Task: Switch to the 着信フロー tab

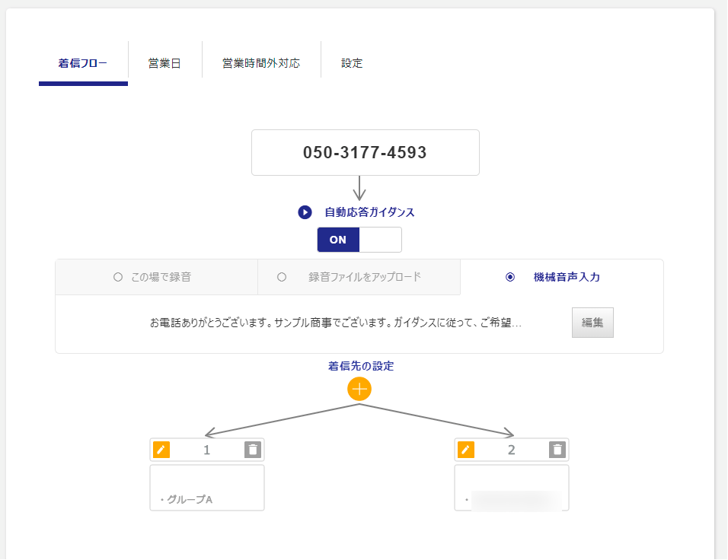Action: pyautogui.click(x=83, y=63)
